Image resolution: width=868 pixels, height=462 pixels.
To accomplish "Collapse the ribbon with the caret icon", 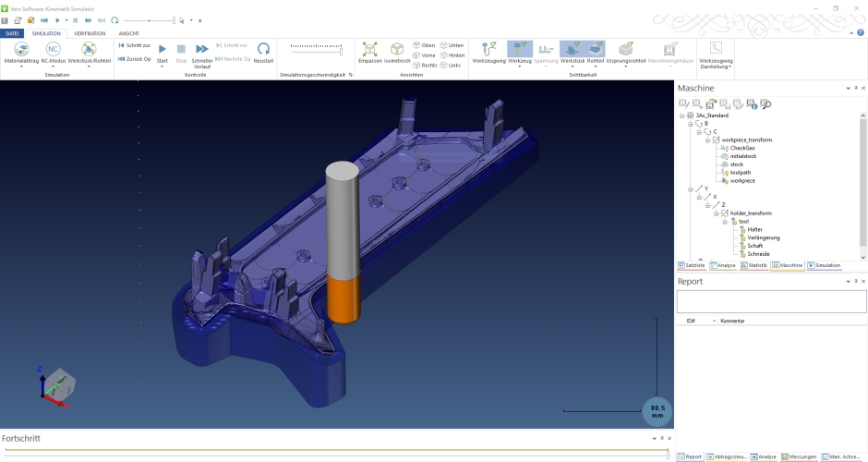I will 851,33.
